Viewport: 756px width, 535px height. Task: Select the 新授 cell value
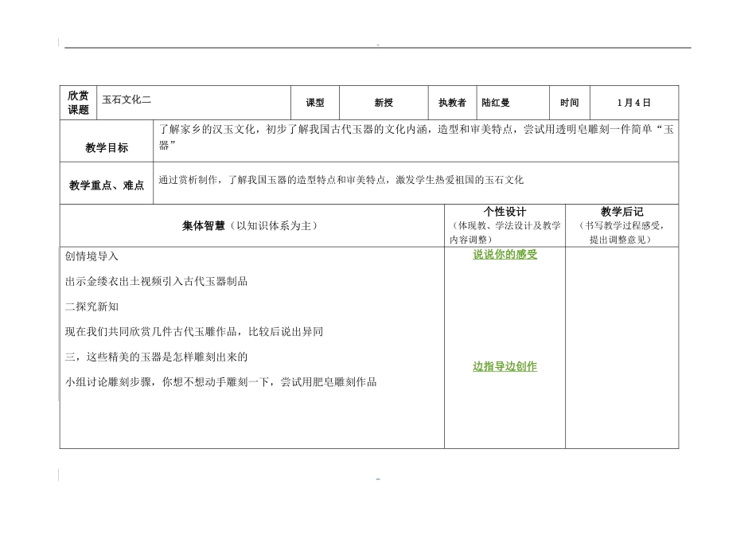click(x=384, y=103)
